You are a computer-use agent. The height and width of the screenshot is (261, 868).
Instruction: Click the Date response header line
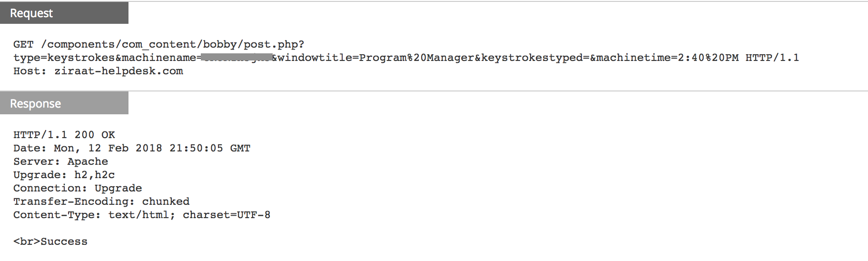(x=132, y=148)
